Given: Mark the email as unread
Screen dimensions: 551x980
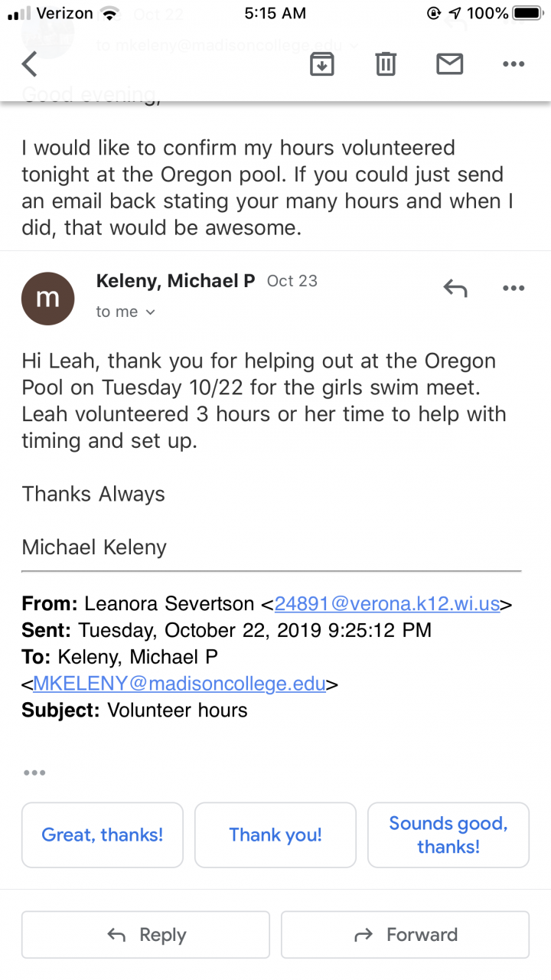Looking at the screenshot, I should pos(450,64).
